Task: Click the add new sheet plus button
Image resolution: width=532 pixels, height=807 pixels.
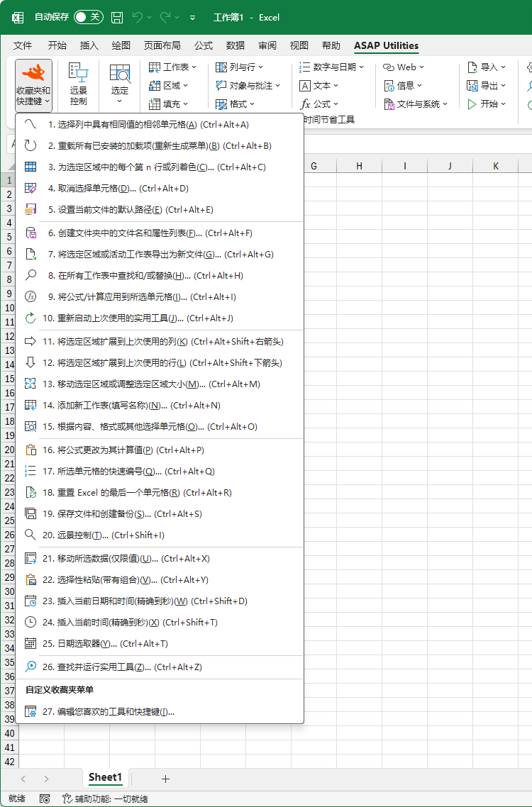Action: [165, 779]
